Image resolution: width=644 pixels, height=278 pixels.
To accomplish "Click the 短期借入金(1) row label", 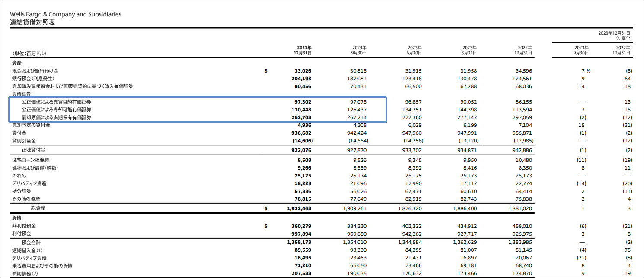I will (27, 250).
